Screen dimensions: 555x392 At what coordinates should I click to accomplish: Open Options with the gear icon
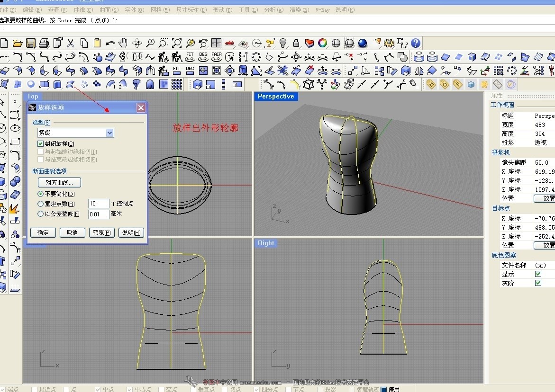pyautogui.click(x=389, y=43)
